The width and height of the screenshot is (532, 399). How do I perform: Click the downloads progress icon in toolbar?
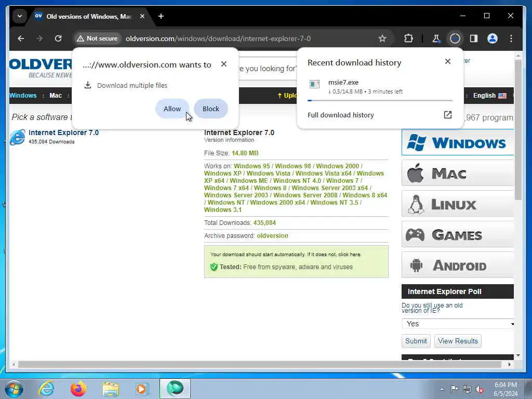(x=455, y=38)
